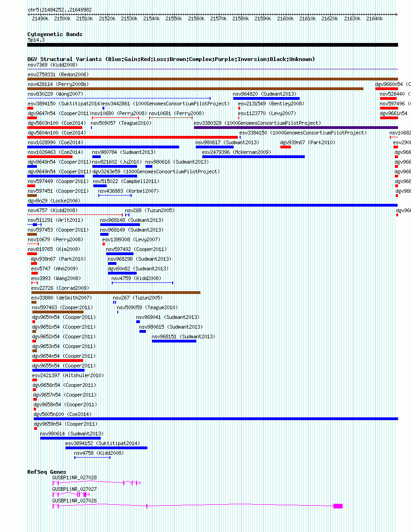The height and width of the screenshot is (532, 411).
Task: Click the full-width blue bar under dgv8n29
Action: click(x=212, y=205)
